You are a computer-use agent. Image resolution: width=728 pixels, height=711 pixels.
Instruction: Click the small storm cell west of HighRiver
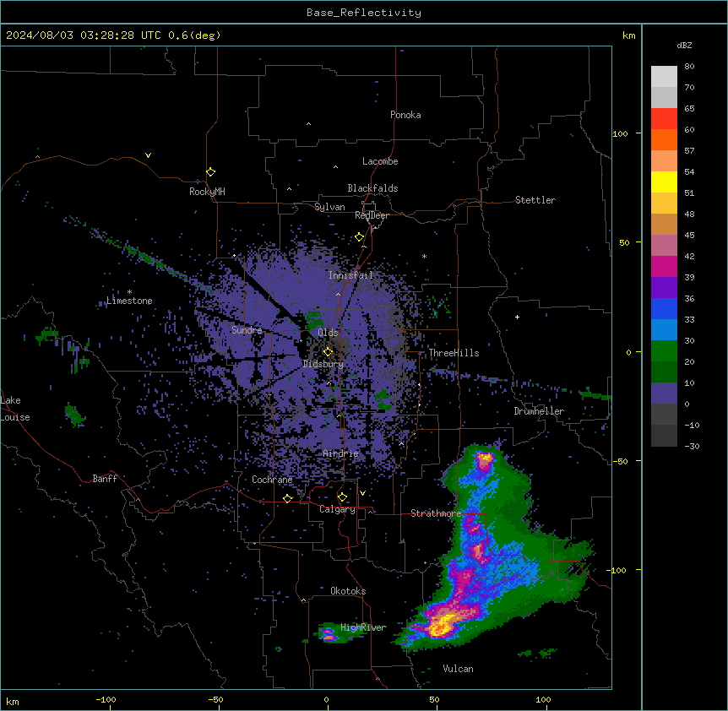[329, 633]
